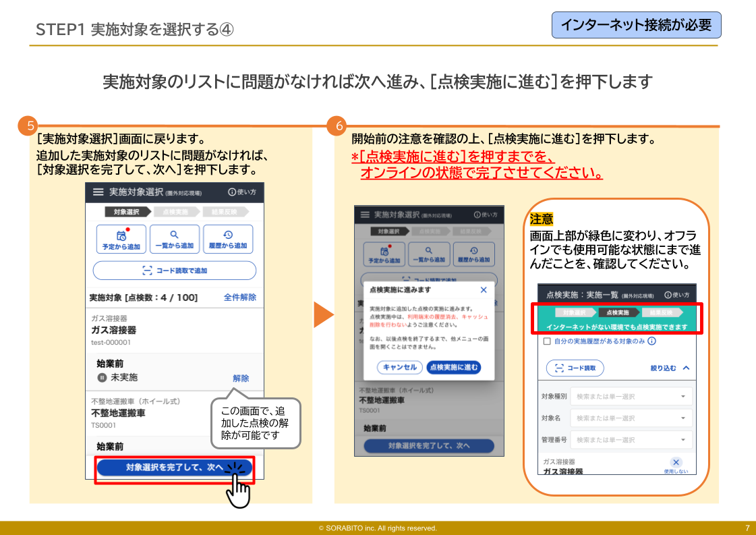Viewport: 756px width, 535px height.
Task: Open 使い方 help in 点検実施 header
Action: [x=676, y=295]
